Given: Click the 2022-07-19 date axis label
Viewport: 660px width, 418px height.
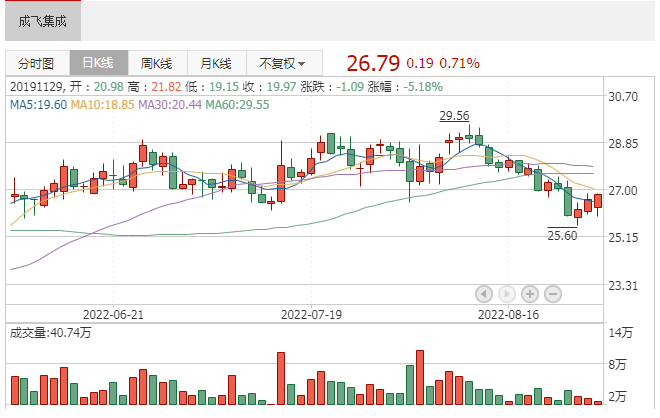Looking at the screenshot, I should (x=312, y=313).
